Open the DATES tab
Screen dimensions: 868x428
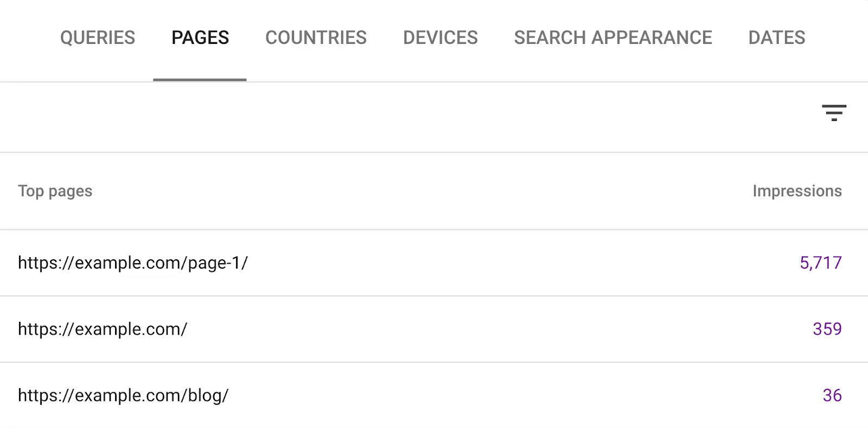click(777, 37)
